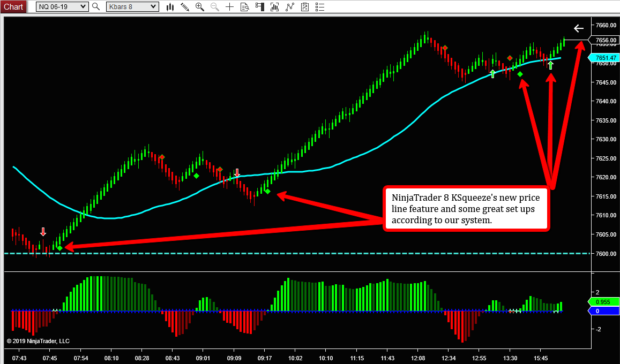Open the chart trader icon

click(x=260, y=7)
